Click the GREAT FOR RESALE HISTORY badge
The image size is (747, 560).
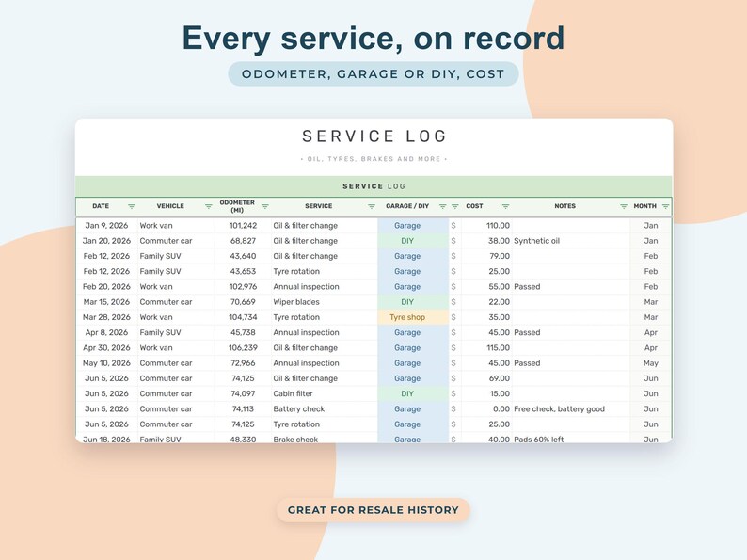point(373,510)
